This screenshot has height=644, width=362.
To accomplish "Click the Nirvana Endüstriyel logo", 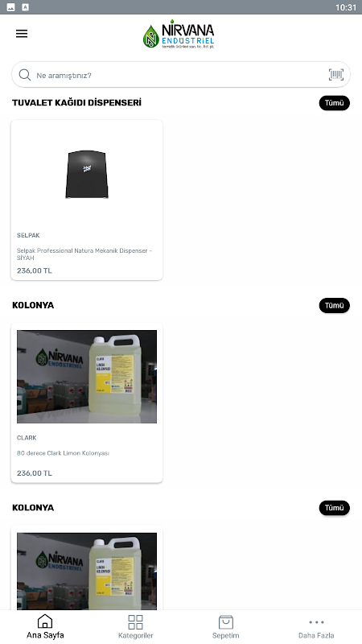I will [179, 34].
